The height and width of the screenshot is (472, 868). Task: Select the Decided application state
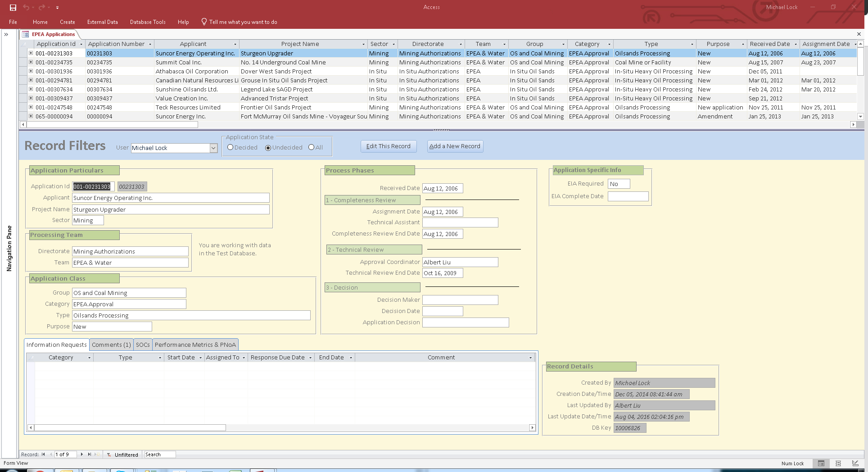pos(231,147)
